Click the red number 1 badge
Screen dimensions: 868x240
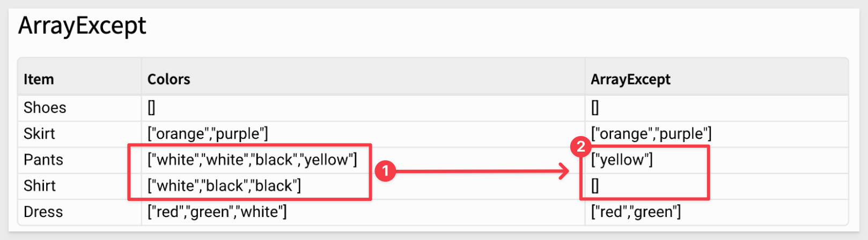point(385,171)
